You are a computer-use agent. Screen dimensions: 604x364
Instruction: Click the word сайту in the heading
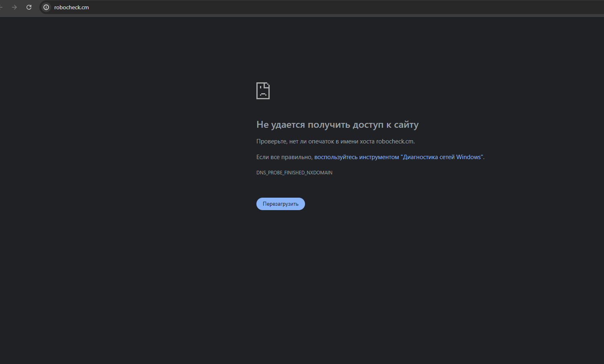[x=406, y=125]
